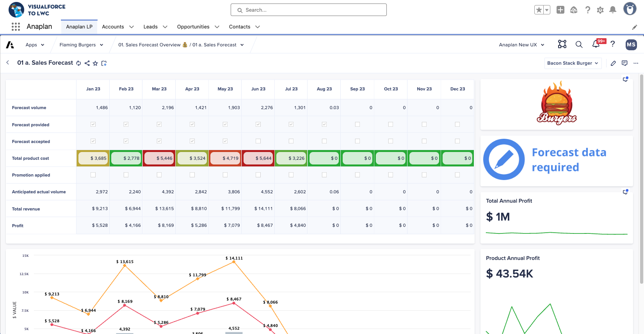Image resolution: width=644 pixels, height=334 pixels.
Task: Expand the Opportunities tab dropdown arrow
Action: tap(217, 27)
